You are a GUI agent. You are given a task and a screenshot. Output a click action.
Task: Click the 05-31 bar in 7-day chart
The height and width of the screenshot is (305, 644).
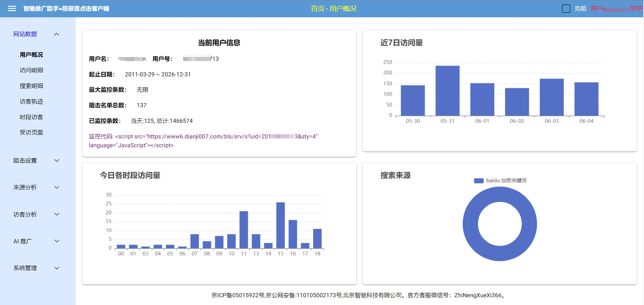click(447, 91)
